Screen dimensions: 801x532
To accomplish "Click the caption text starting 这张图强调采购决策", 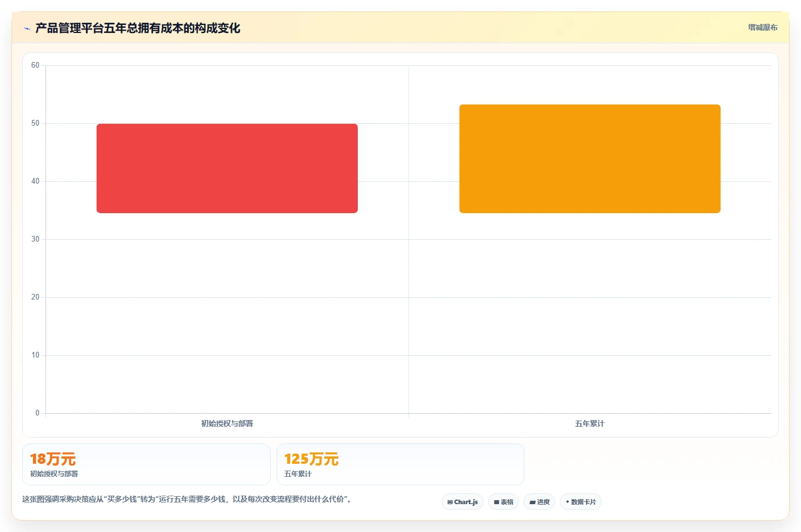I will 187,499.
